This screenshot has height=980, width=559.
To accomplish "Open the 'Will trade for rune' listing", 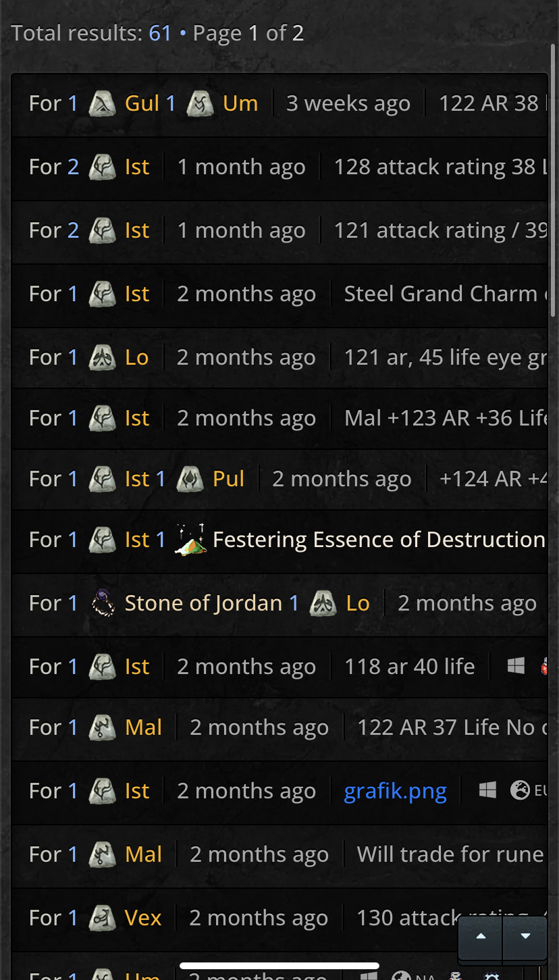I will (450, 854).
